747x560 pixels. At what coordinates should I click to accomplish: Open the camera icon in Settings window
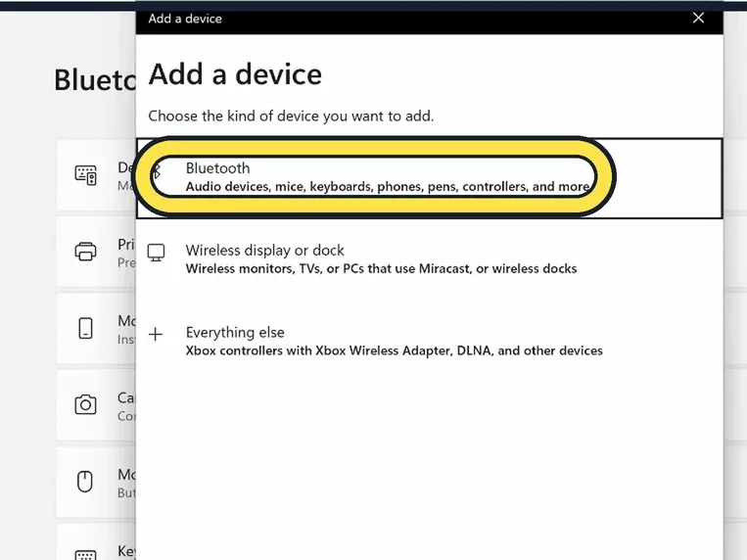pyautogui.click(x=85, y=404)
